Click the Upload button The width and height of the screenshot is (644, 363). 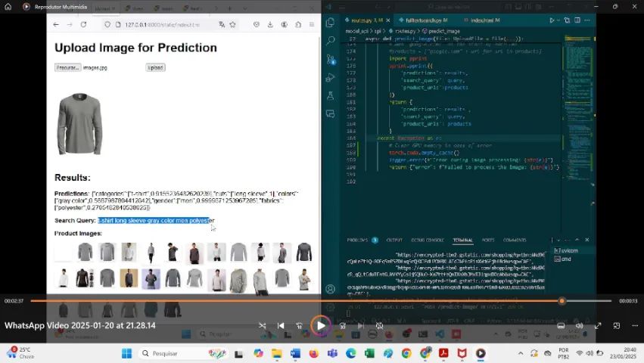coord(155,67)
